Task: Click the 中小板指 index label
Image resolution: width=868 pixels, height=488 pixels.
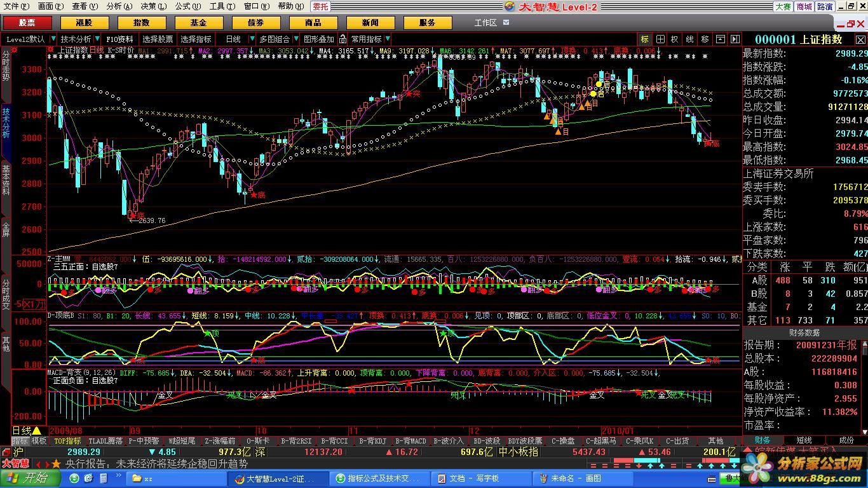Action: coord(518,452)
